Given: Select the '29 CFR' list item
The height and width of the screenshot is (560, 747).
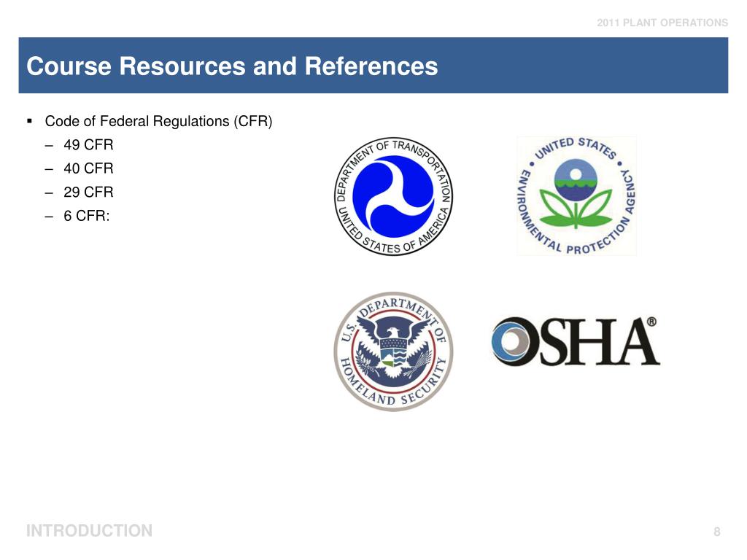Looking at the screenshot, I should [x=88, y=192].
